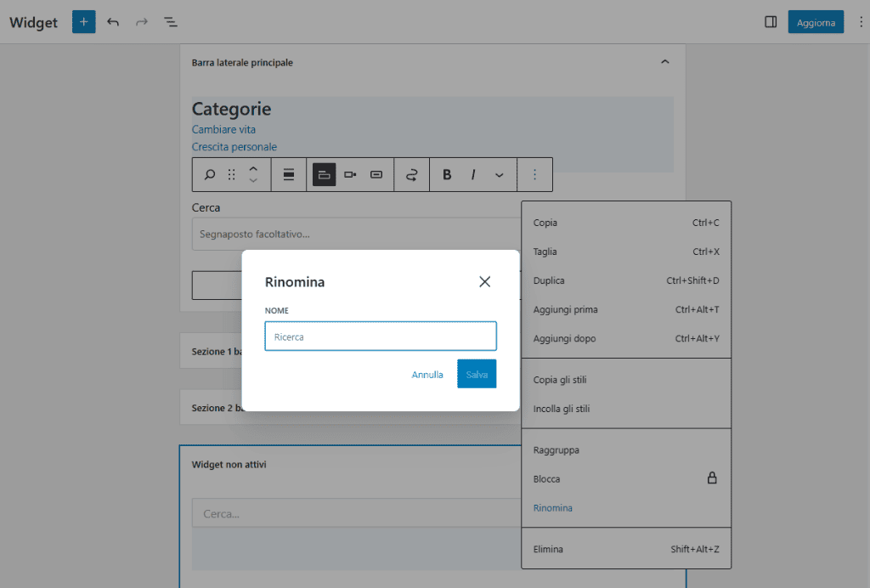This screenshot has height=588, width=870.
Task: Click the Aggiorna button
Action: 816,22
